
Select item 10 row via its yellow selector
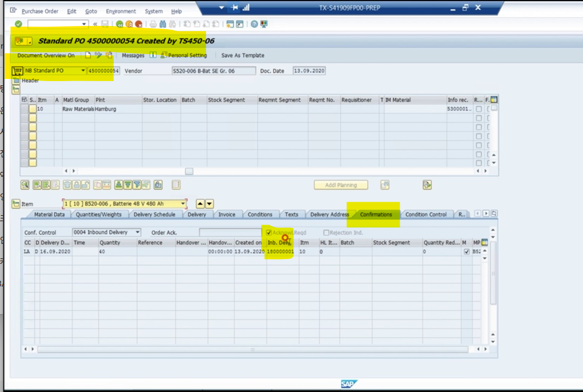pos(32,109)
